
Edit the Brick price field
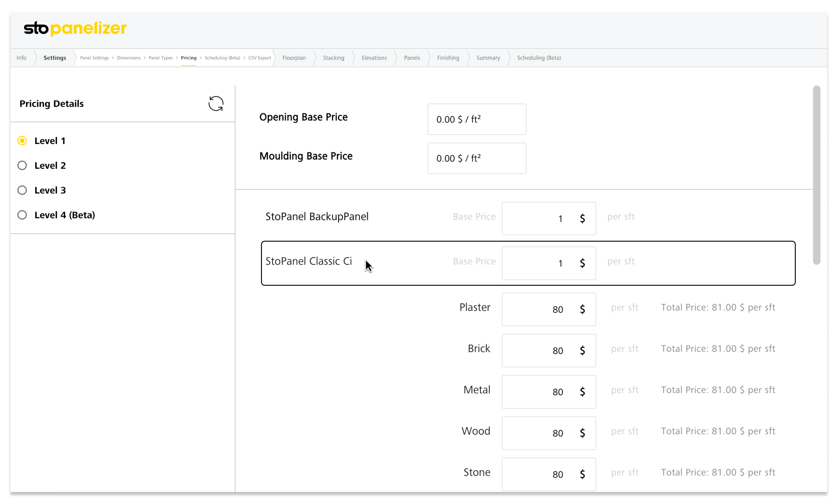point(548,350)
